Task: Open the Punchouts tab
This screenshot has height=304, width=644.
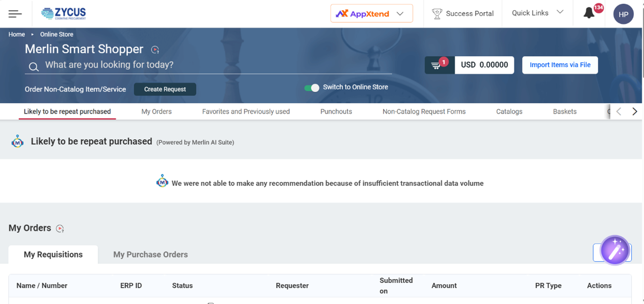Action: [x=336, y=111]
